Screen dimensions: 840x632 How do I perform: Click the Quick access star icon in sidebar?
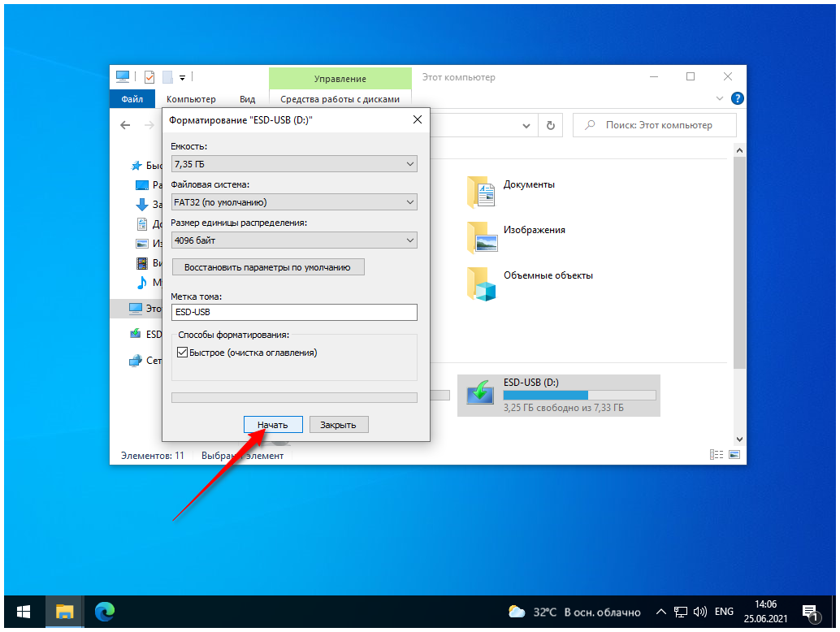pos(136,166)
